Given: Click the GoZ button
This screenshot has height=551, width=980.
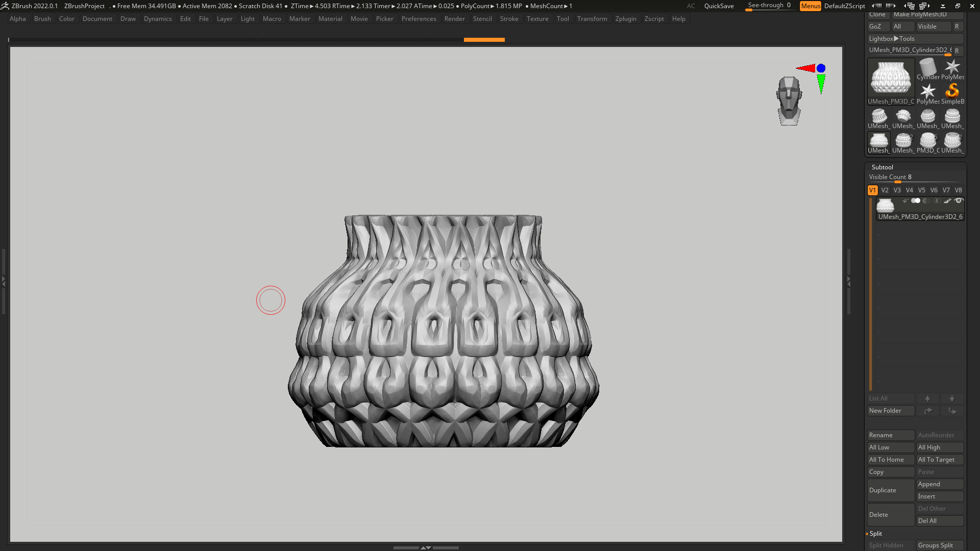Looking at the screenshot, I should tap(878, 27).
